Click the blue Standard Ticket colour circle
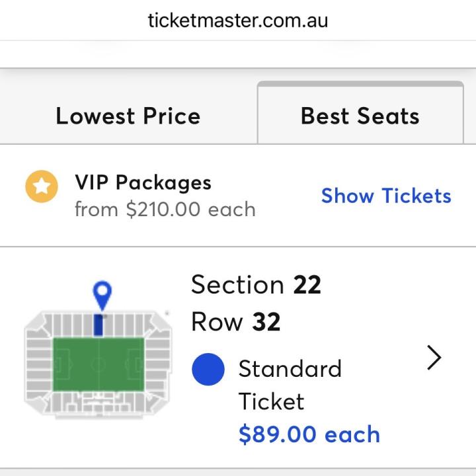 tap(208, 369)
